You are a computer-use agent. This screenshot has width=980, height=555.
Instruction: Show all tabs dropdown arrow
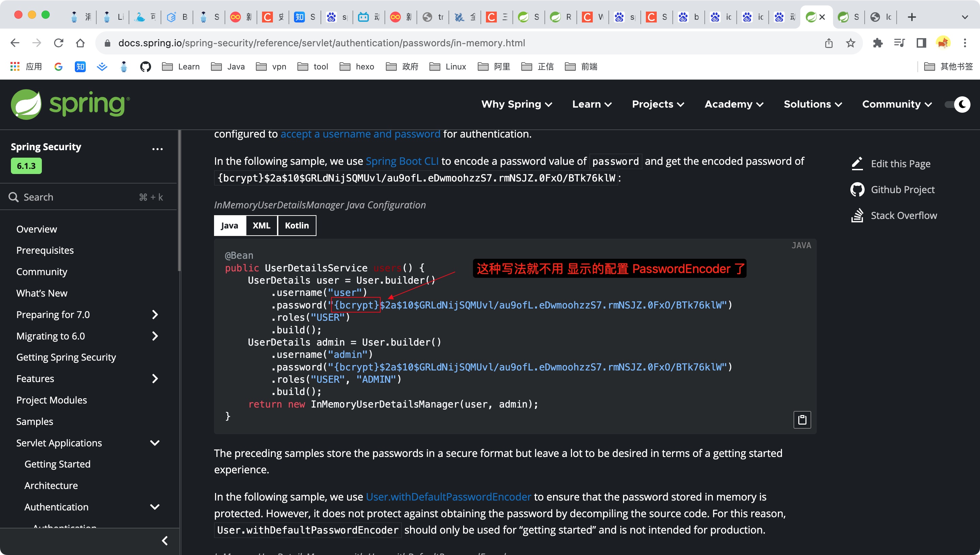tap(965, 17)
